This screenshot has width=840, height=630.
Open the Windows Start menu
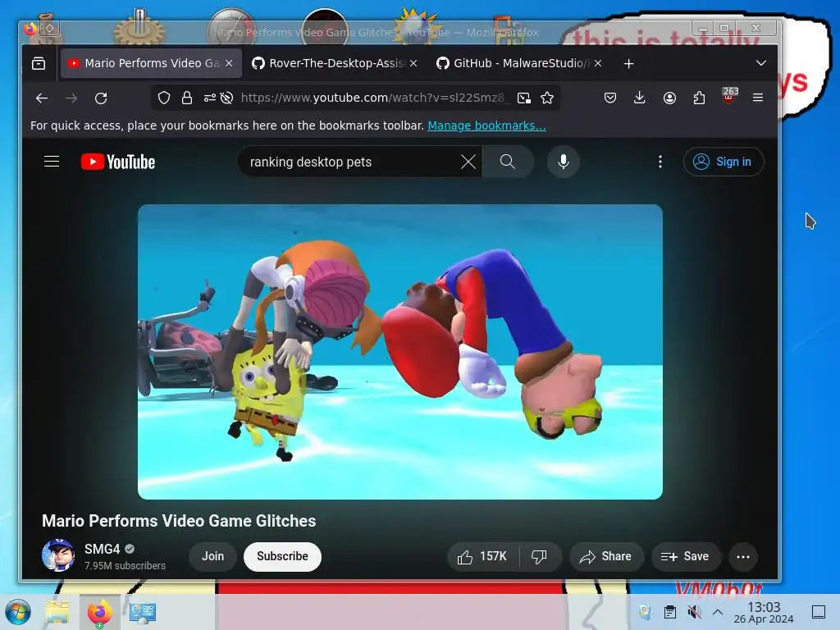click(x=18, y=612)
